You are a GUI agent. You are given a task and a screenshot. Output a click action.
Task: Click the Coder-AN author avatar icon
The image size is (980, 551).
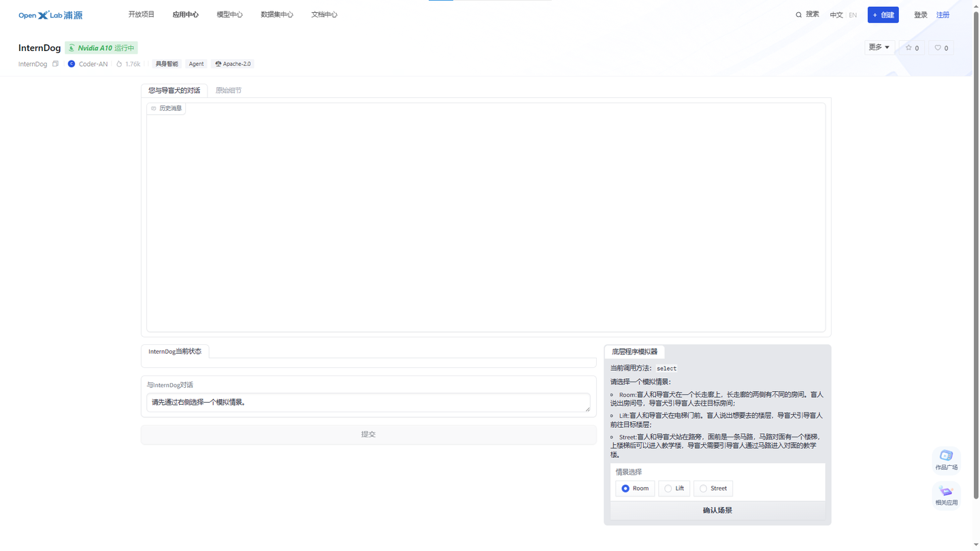coord(72,63)
